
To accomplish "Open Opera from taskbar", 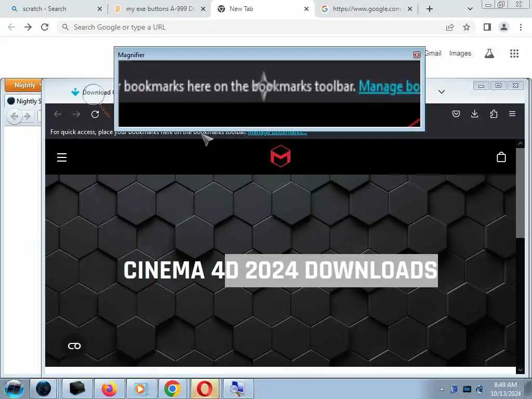I will 205,389.
